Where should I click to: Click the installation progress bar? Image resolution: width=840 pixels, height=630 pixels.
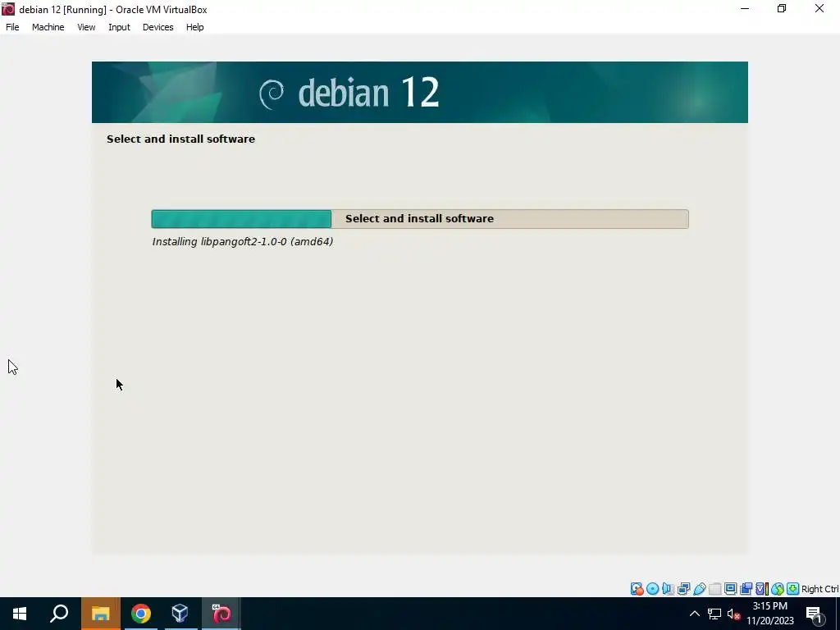[419, 218]
